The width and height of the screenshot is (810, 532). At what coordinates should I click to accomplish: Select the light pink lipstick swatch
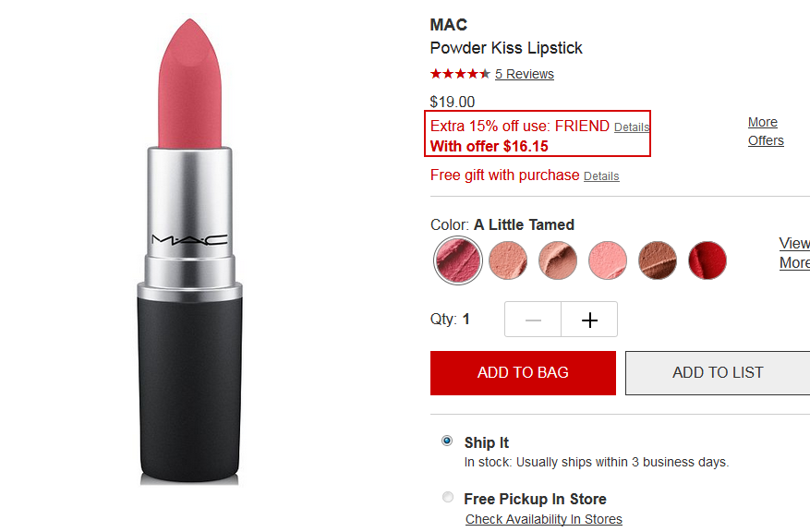click(x=608, y=260)
